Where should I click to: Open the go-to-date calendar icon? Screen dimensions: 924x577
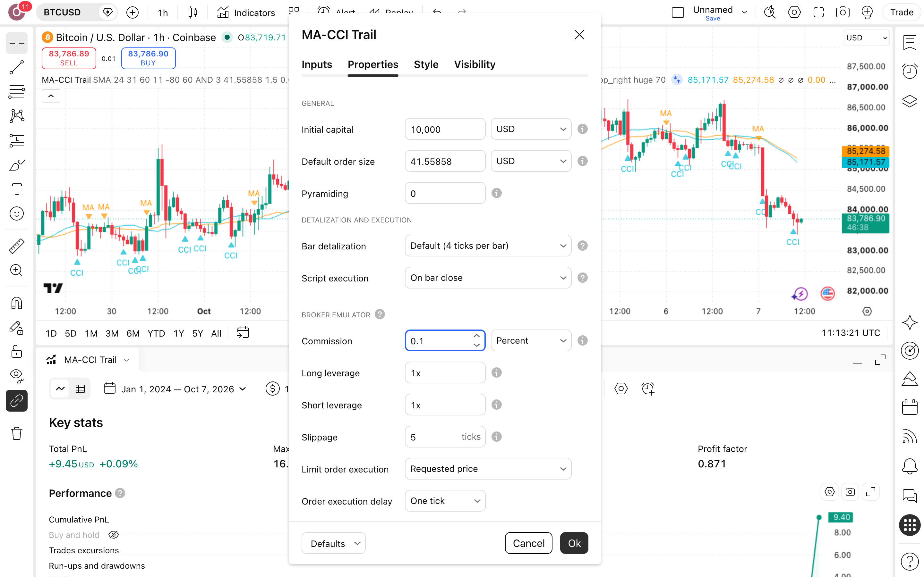[243, 333]
